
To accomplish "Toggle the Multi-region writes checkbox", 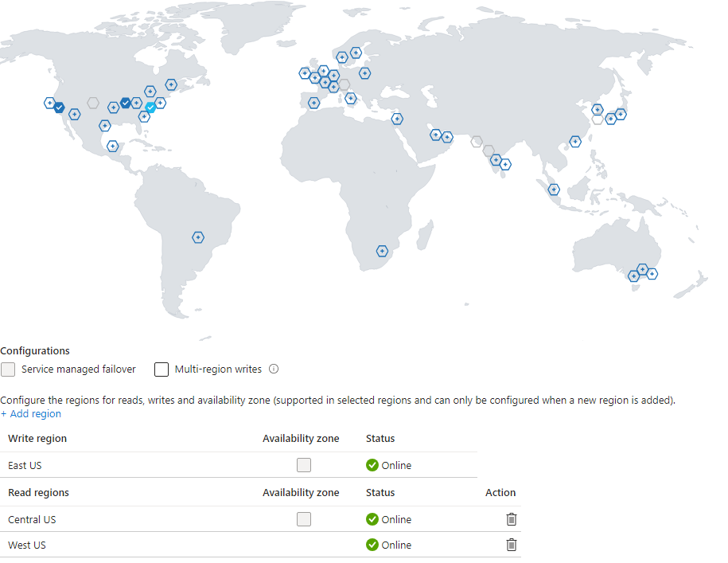I will [x=162, y=369].
